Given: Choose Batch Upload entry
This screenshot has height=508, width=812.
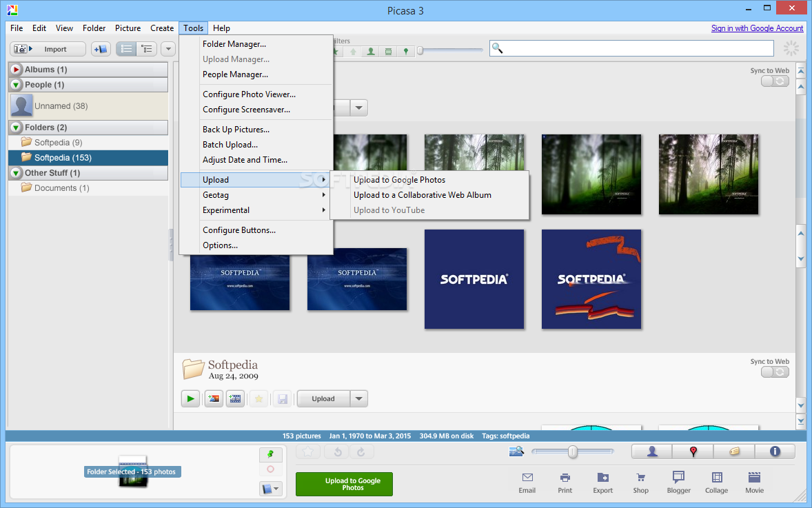Looking at the screenshot, I should point(256,145).
